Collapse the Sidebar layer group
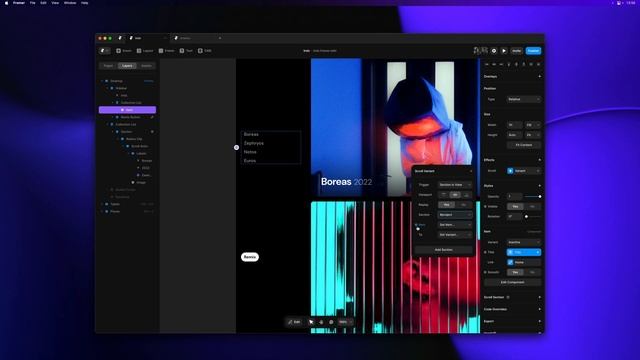Screen dimensions: 640x360 pos(108,88)
